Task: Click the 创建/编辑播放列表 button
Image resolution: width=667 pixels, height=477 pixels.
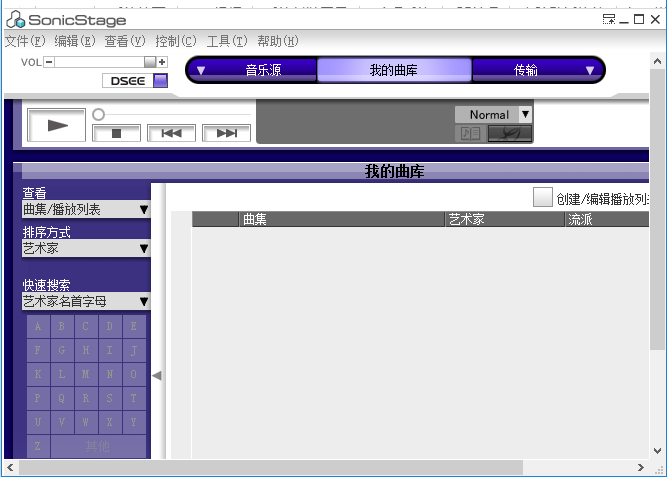Action: pos(543,197)
